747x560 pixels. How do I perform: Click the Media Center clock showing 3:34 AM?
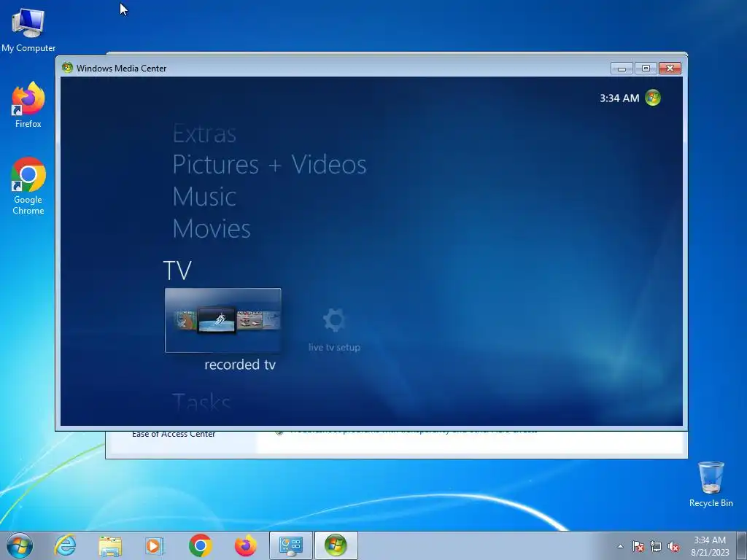click(619, 98)
